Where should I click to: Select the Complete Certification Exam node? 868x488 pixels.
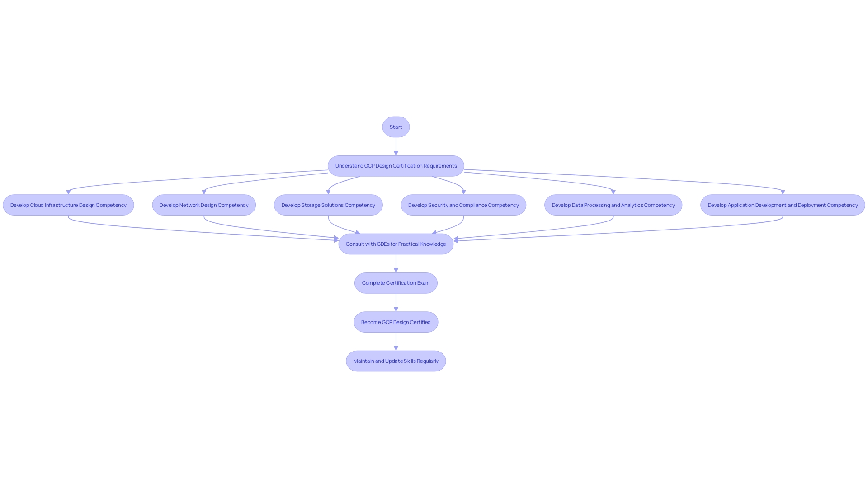coord(396,282)
